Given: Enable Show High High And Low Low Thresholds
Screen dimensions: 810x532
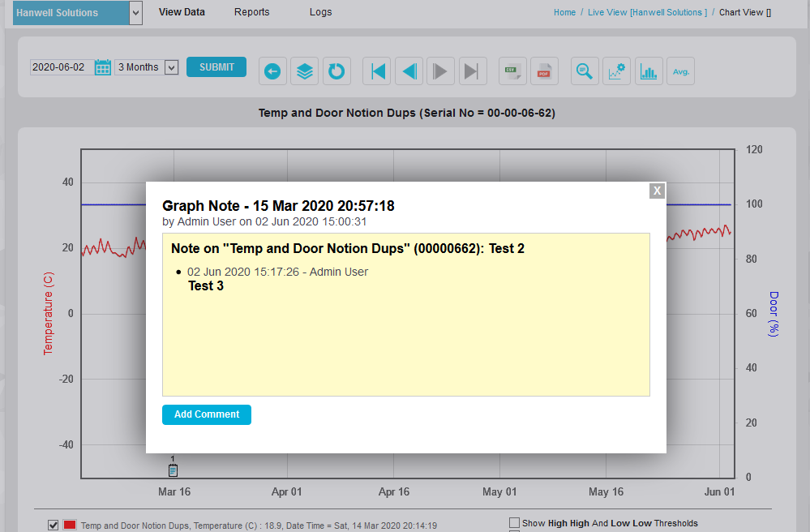Looking at the screenshot, I should tap(514, 523).
